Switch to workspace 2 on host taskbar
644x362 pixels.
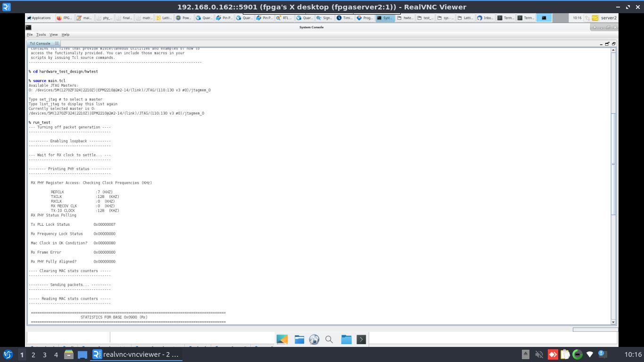pos(33,355)
